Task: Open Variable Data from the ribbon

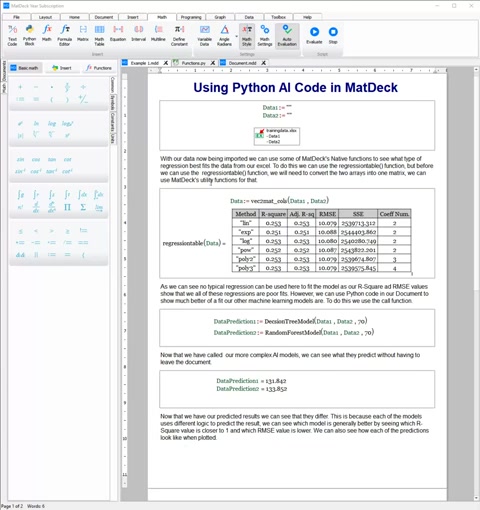Action: [x=205, y=35]
